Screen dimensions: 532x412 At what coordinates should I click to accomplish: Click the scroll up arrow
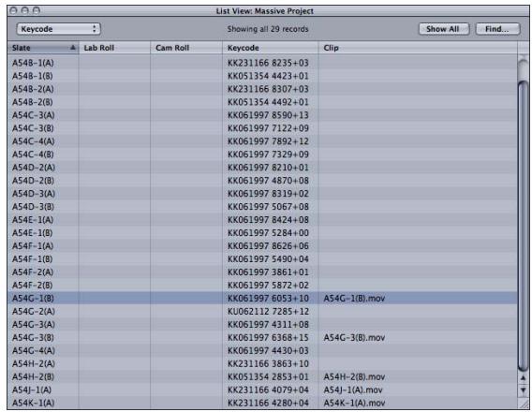coord(523,377)
